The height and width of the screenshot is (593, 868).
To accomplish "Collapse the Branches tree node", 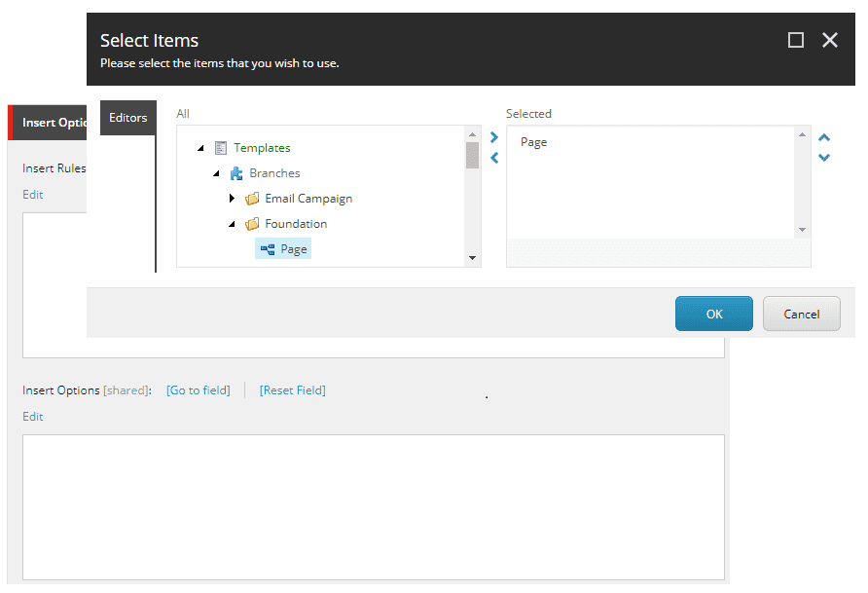I will click(216, 173).
